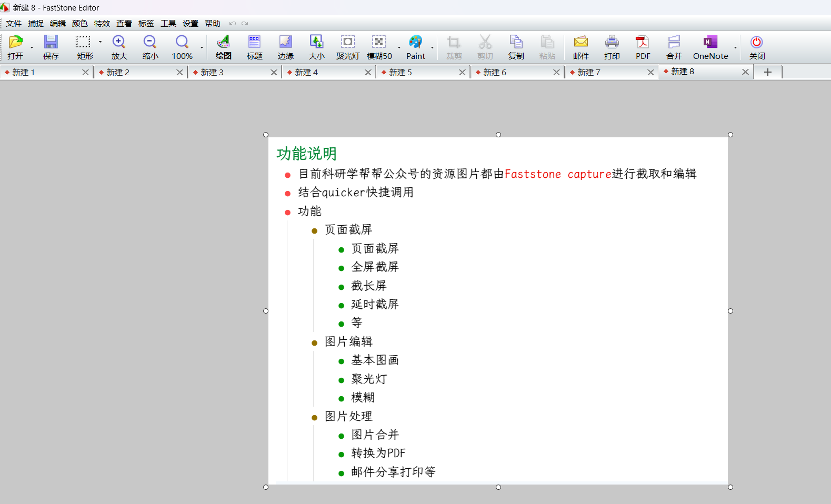Expand the dropdown arrow beside Paint
831x504 pixels.
[x=432, y=48]
